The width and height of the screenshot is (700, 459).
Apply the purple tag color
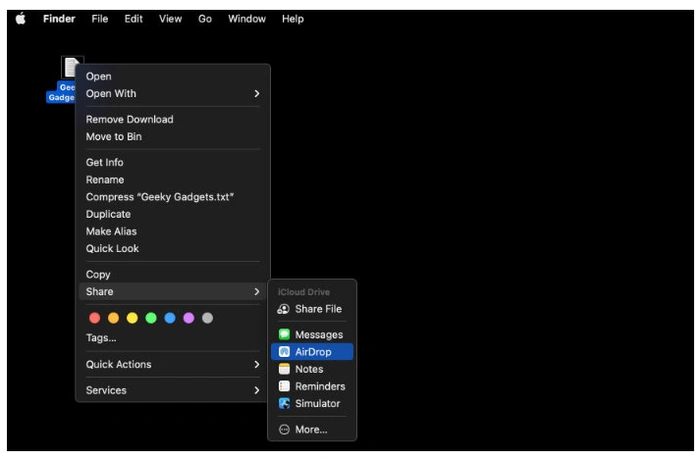tap(188, 318)
